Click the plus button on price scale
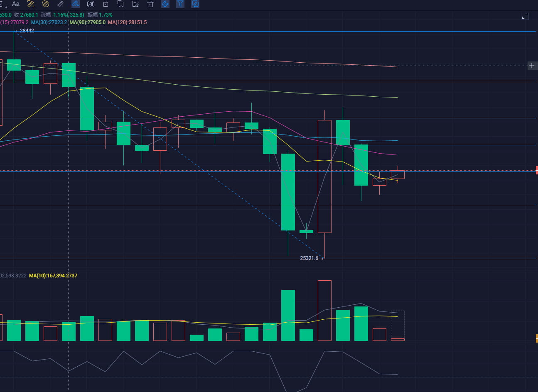The height and width of the screenshot is (392, 538). coord(531,65)
